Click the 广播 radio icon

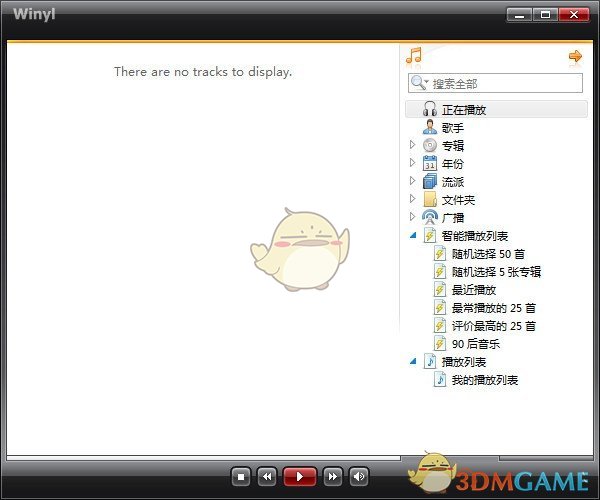click(430, 218)
